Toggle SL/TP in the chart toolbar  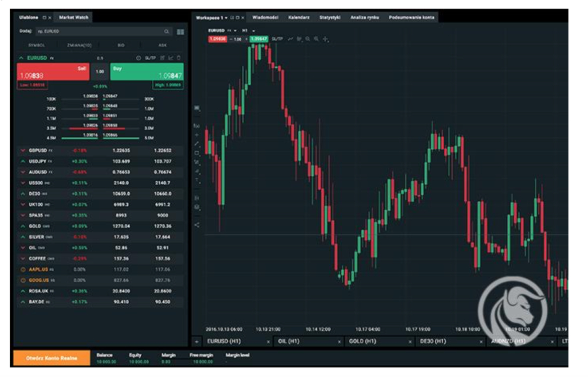(x=277, y=39)
